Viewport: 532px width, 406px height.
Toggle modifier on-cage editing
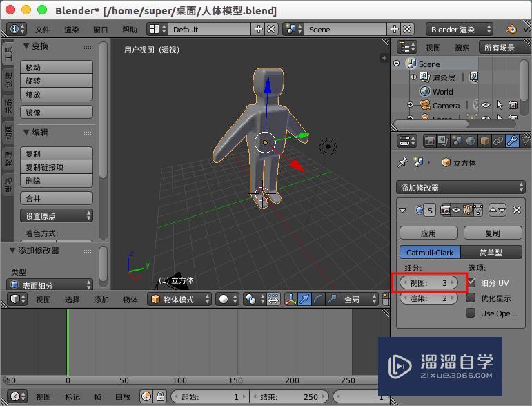[478, 210]
